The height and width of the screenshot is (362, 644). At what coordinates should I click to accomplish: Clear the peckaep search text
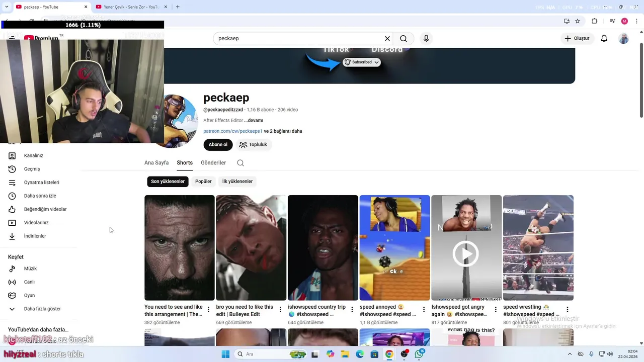(x=387, y=39)
